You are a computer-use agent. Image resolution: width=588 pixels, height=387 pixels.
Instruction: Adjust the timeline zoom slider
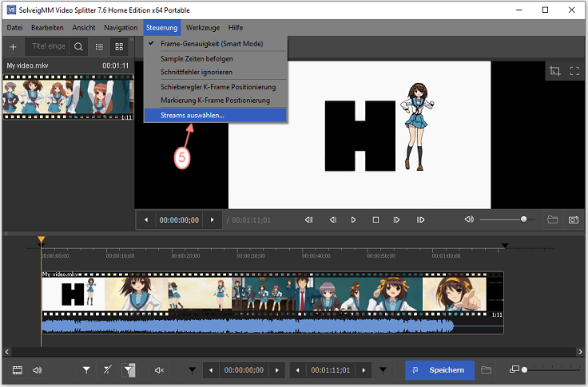551,369
